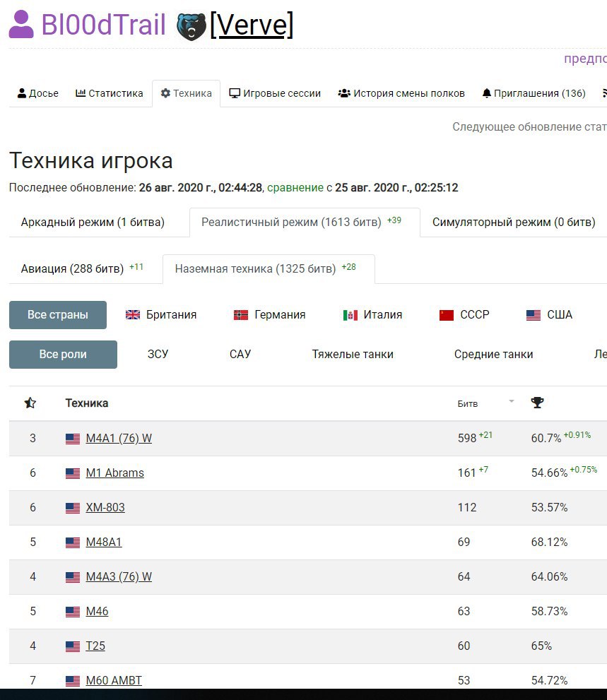Select Наземная техника (1325 битв) tab

[269, 268]
